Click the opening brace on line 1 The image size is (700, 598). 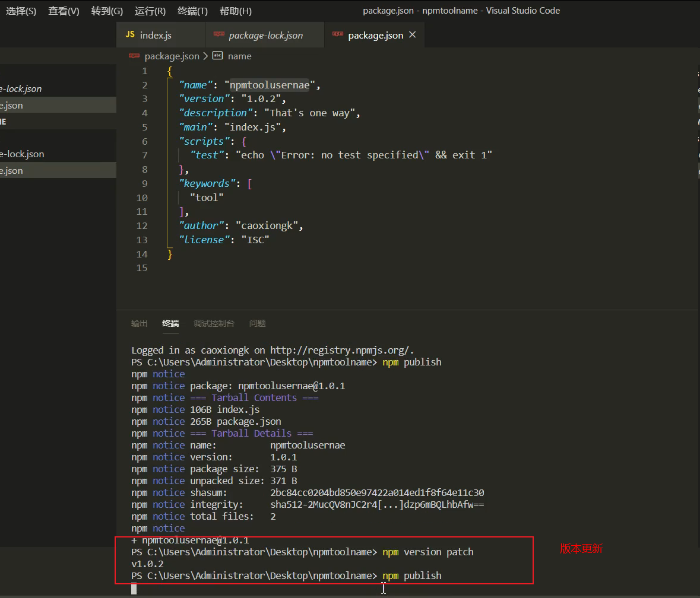coord(170,71)
